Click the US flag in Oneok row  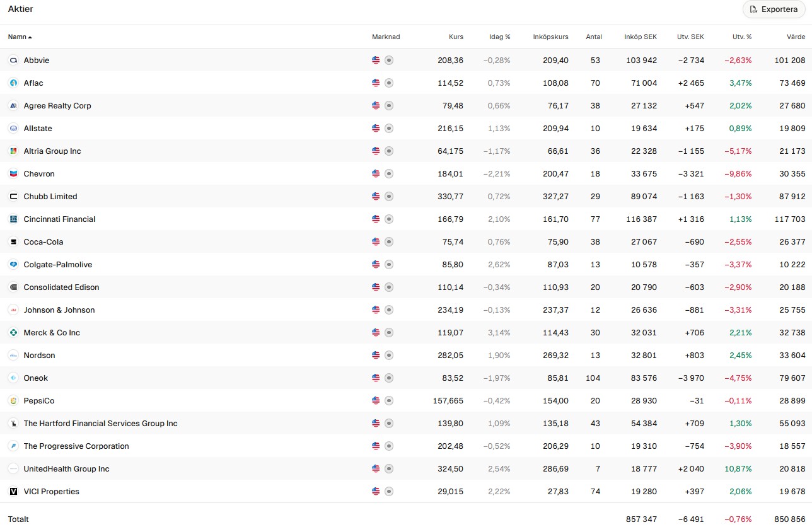click(376, 378)
